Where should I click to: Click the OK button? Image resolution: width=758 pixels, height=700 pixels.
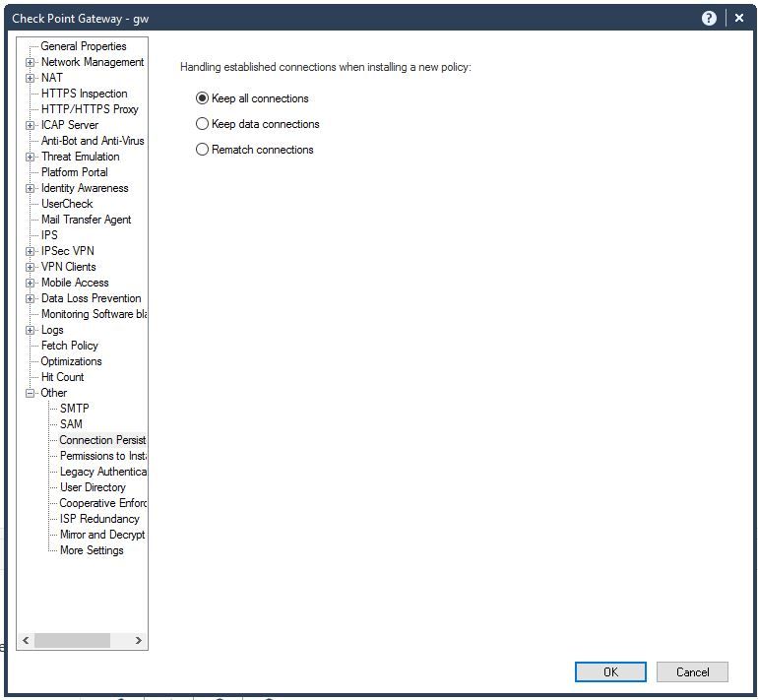click(x=610, y=671)
